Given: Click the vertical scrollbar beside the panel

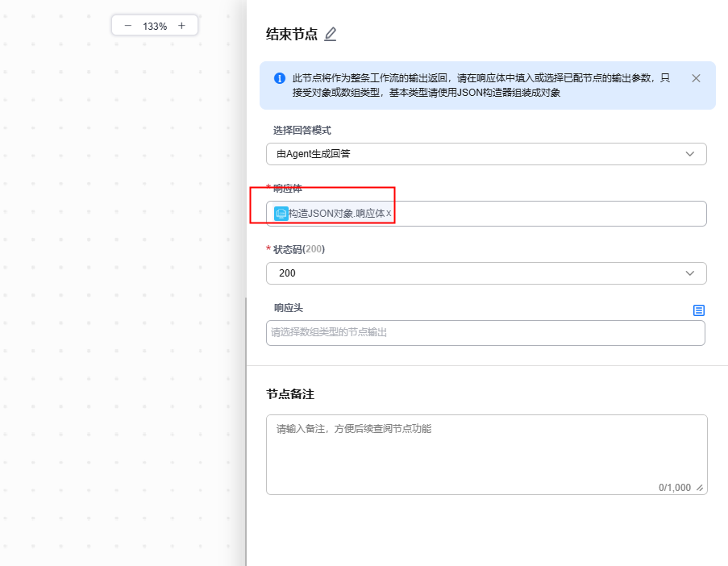Looking at the screenshot, I should pyautogui.click(x=246, y=431).
